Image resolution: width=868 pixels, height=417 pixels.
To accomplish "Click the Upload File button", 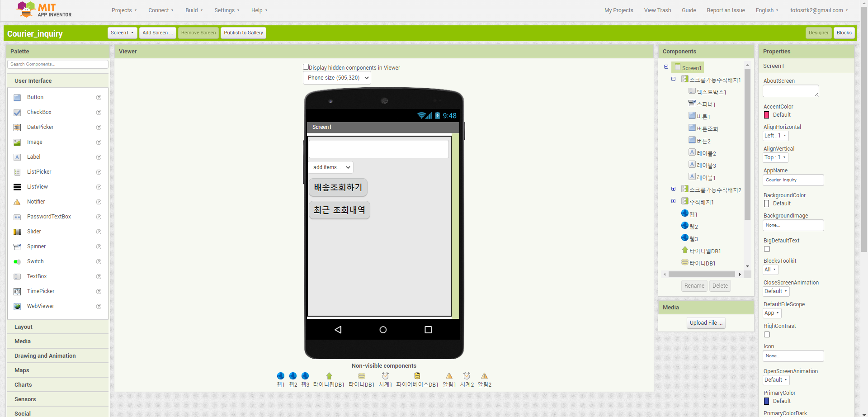I will click(705, 323).
